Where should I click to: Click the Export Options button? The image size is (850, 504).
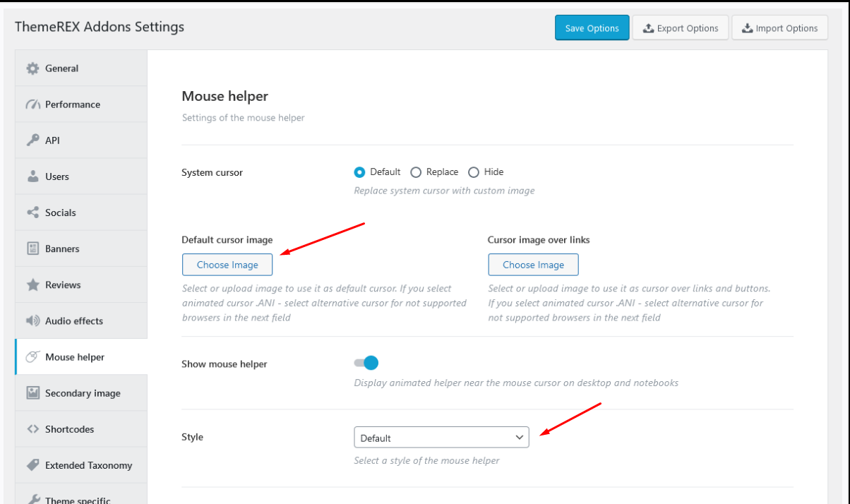(681, 28)
